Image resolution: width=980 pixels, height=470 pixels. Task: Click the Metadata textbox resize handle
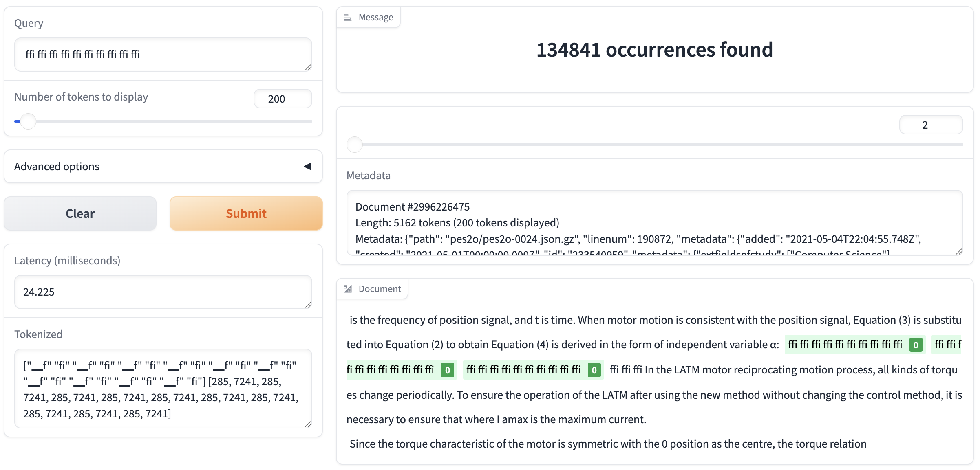coord(959,252)
